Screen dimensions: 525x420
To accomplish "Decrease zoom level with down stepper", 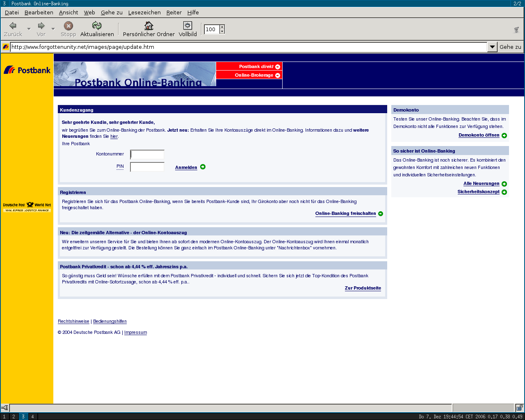I will point(222,32).
